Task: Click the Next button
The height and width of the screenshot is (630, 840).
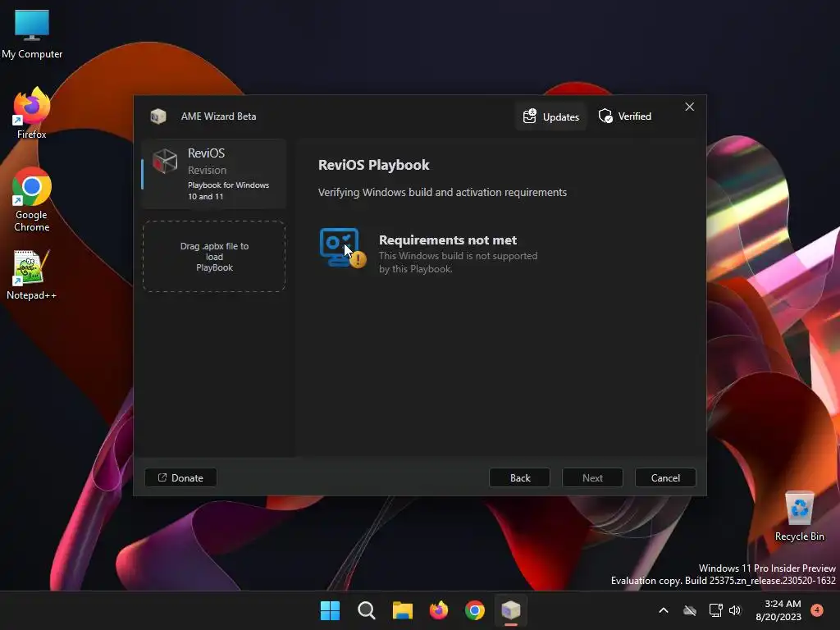Action: click(x=592, y=478)
